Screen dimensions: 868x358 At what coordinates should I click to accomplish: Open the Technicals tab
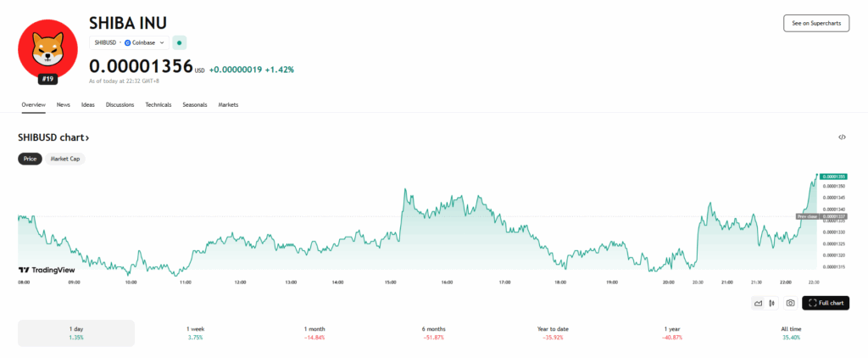pos(159,104)
